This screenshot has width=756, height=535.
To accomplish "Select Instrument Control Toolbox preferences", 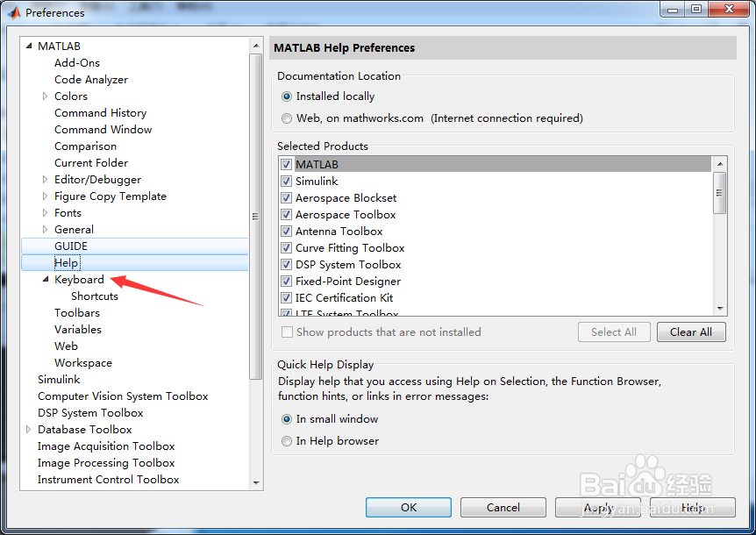I will [109, 480].
